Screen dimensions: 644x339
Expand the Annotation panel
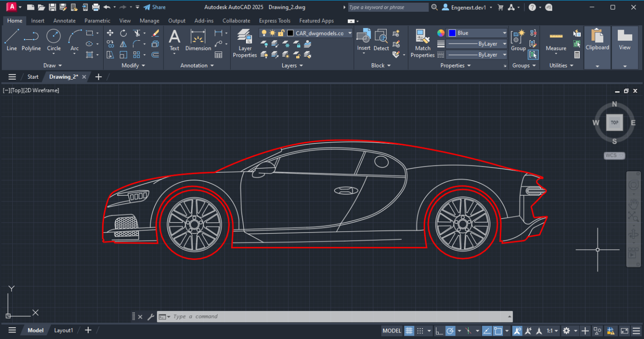click(x=197, y=66)
